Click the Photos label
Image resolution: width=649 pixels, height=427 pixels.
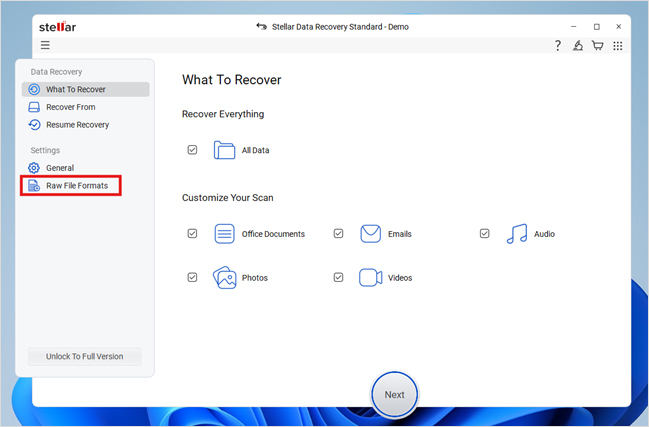(255, 278)
